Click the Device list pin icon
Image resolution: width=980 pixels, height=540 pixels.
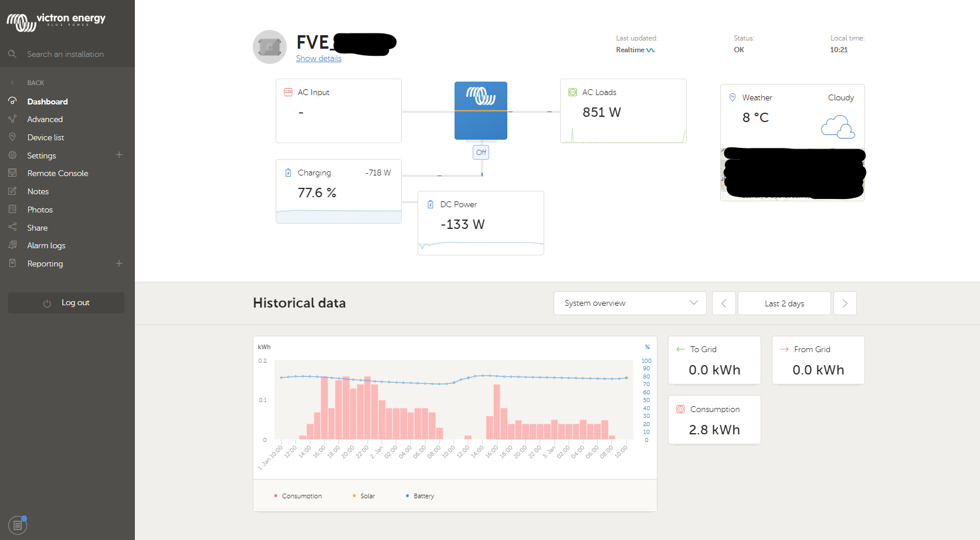tap(12, 137)
